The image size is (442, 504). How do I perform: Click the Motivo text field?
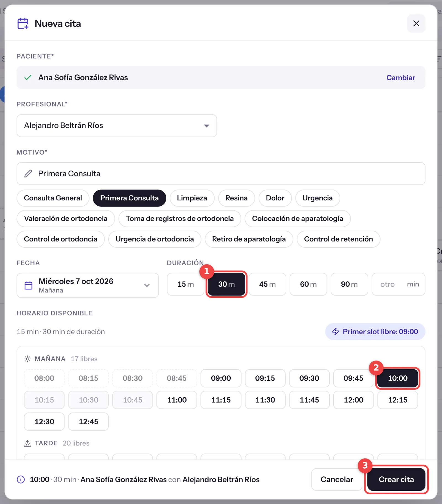point(221,174)
